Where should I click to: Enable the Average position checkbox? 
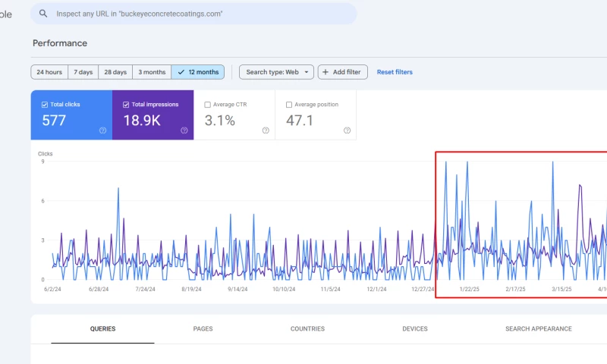tap(289, 105)
